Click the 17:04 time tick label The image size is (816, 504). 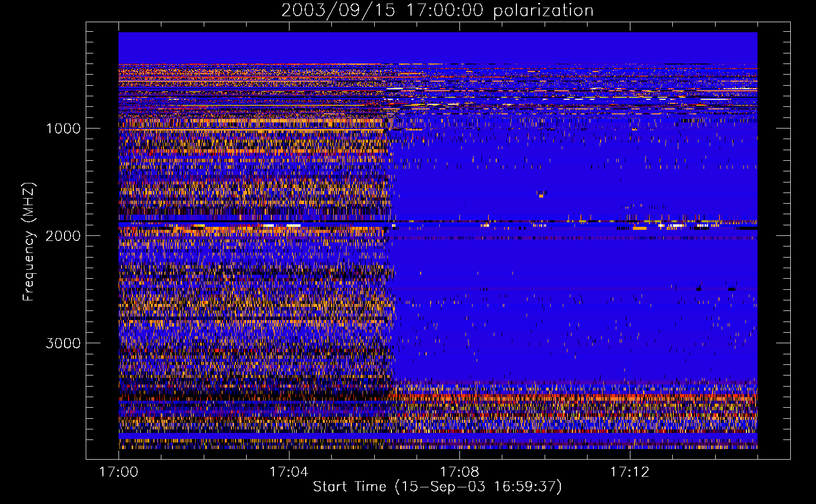(289, 472)
